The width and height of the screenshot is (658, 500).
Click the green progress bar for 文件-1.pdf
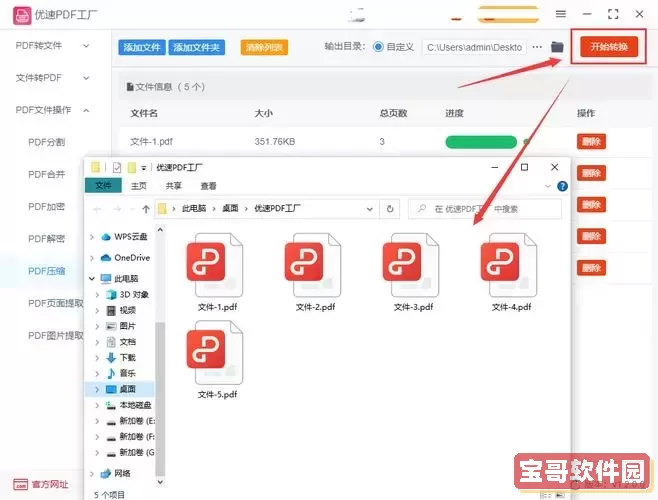[481, 142]
